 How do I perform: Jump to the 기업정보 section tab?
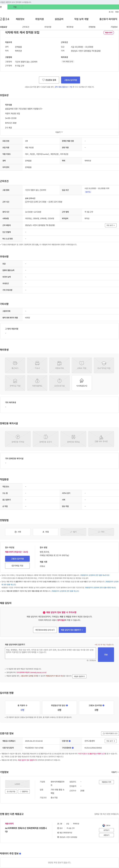[x=114, y=27]
